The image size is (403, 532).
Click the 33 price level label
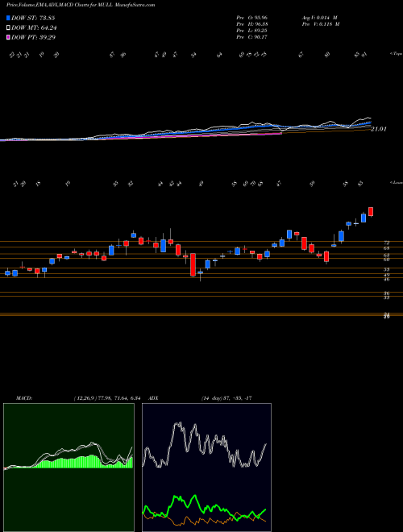[386, 297]
